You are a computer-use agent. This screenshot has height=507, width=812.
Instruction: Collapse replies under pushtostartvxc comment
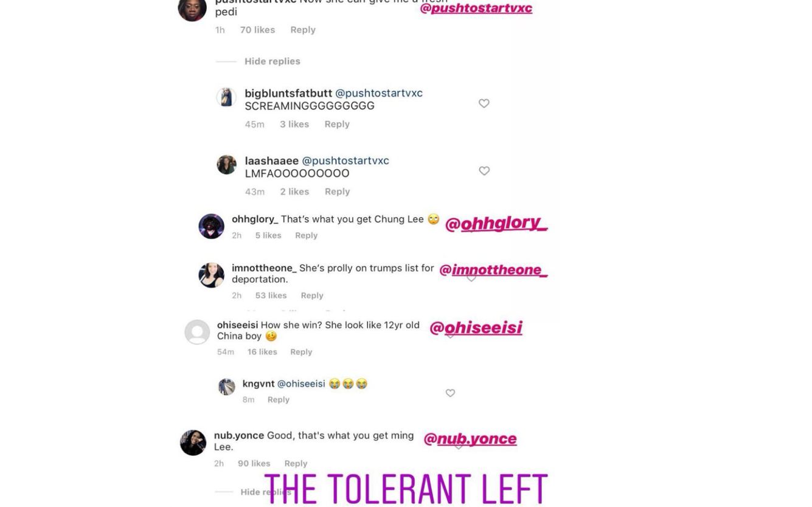coord(272,61)
